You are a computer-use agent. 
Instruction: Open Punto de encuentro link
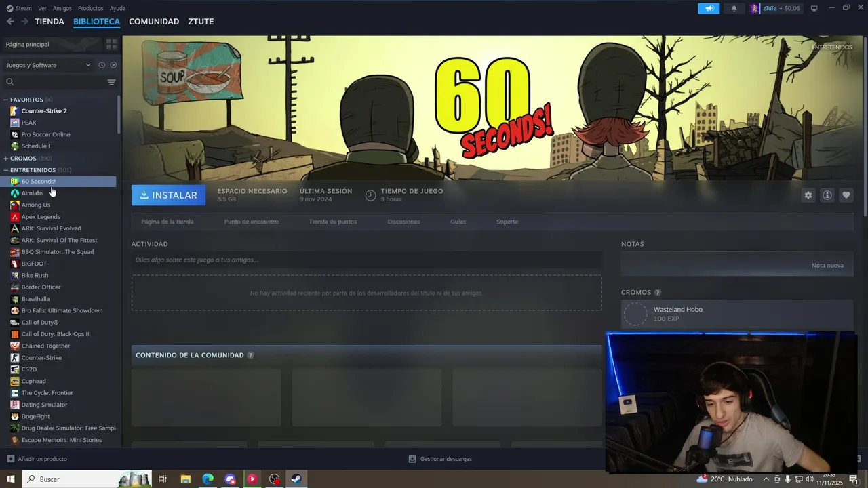click(252, 222)
